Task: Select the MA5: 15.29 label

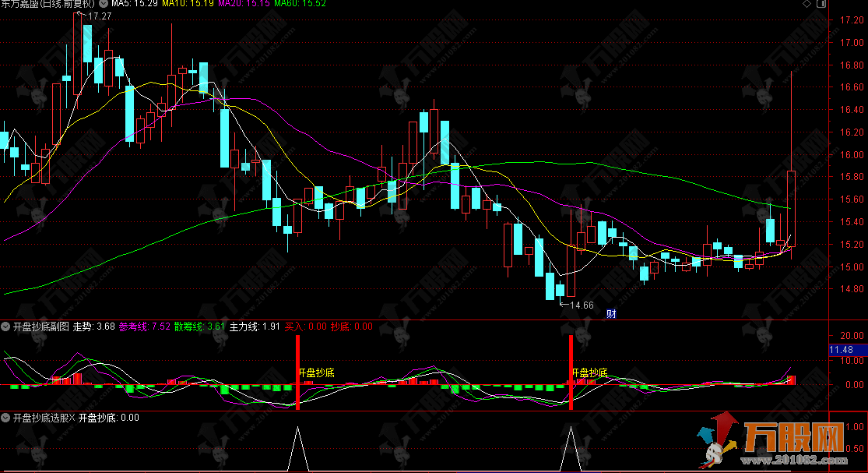Action: [135, 3]
